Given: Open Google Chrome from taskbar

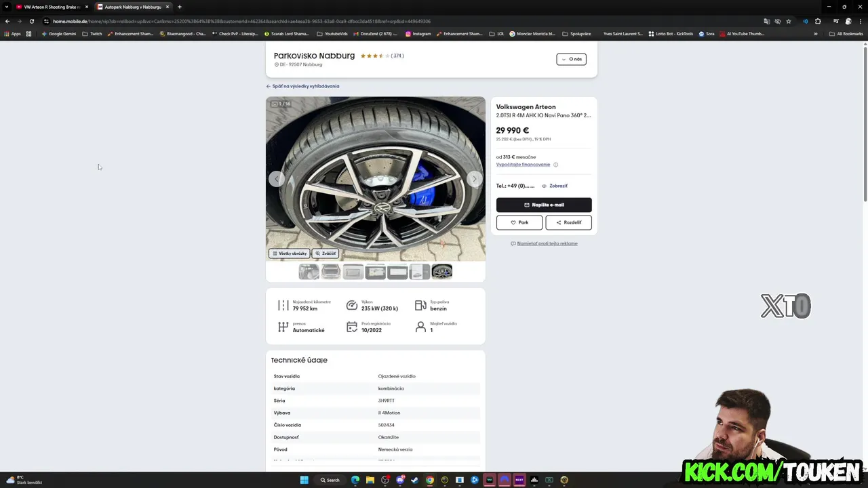Looking at the screenshot, I should [430, 480].
